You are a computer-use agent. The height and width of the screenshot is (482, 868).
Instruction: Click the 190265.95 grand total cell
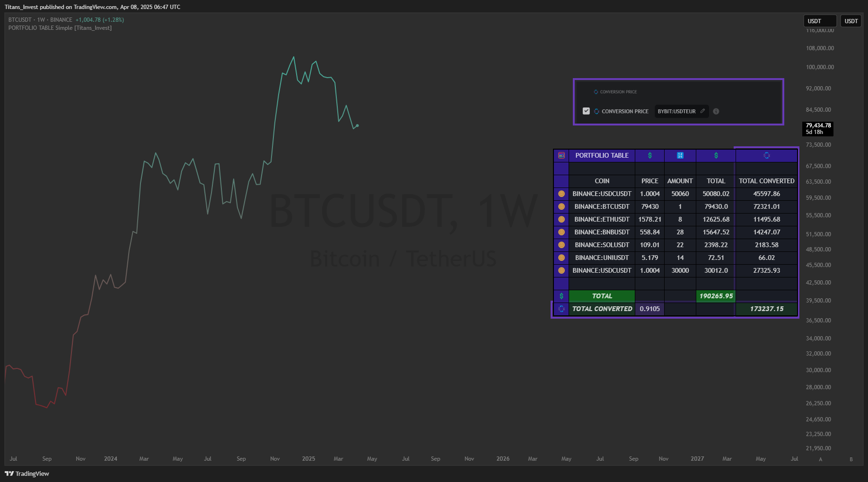(x=716, y=296)
